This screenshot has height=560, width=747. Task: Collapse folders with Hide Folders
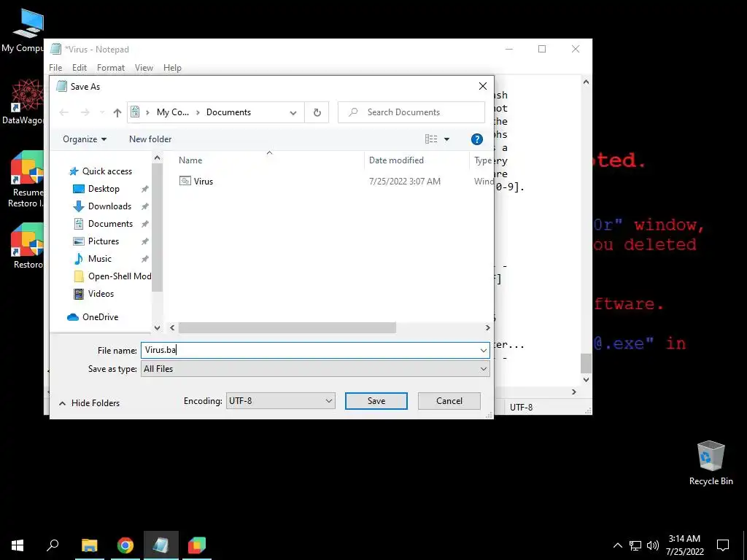click(x=89, y=403)
